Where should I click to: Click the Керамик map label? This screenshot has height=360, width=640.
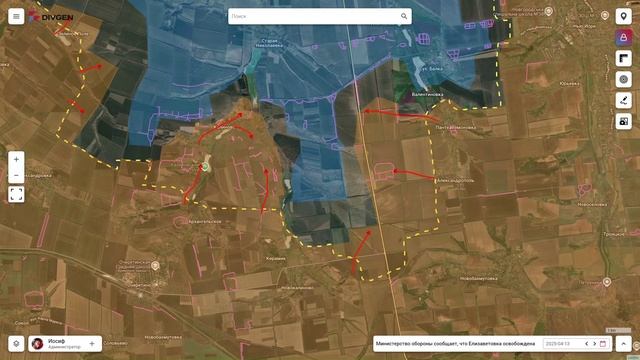(x=276, y=258)
